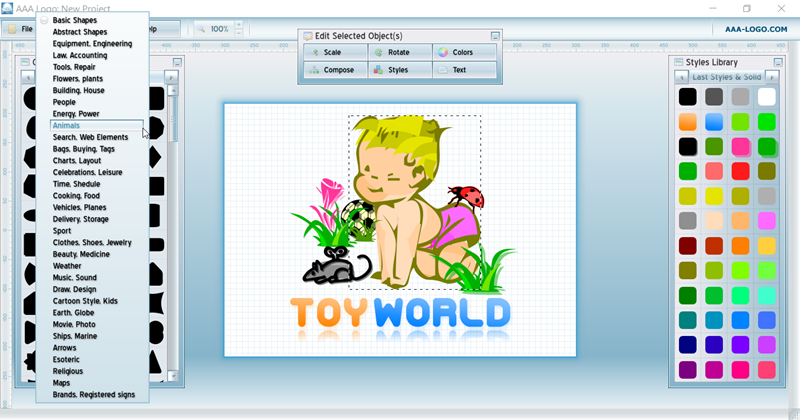800x420 pixels.
Task: Pick the white style swatch
Action: tap(766, 96)
